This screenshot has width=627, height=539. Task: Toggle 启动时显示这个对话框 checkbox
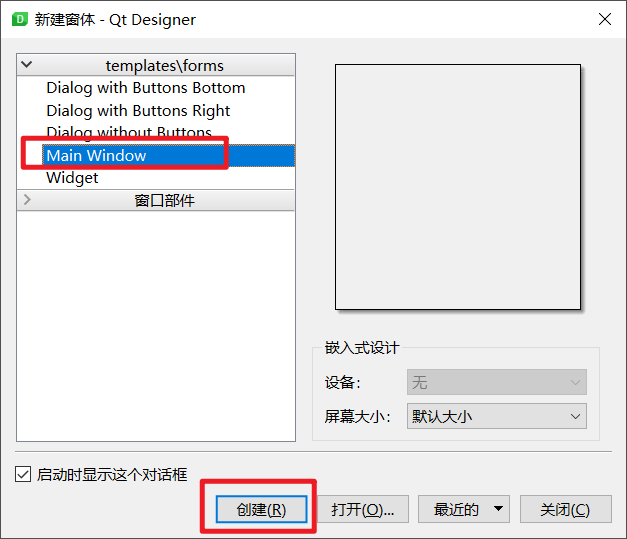click(23, 475)
